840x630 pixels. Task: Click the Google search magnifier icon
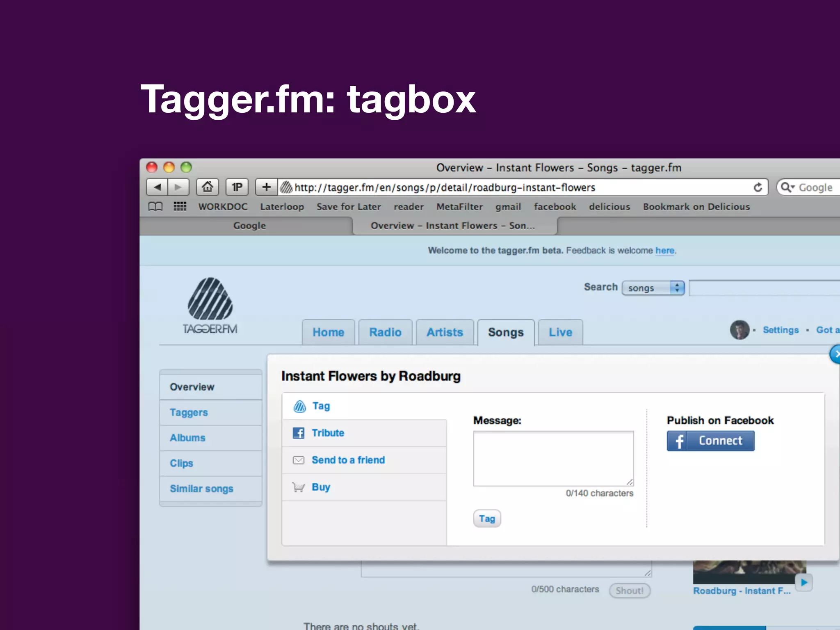(x=787, y=187)
